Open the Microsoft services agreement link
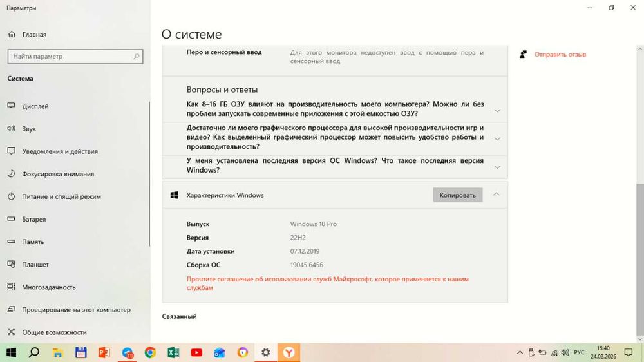 pos(327,283)
